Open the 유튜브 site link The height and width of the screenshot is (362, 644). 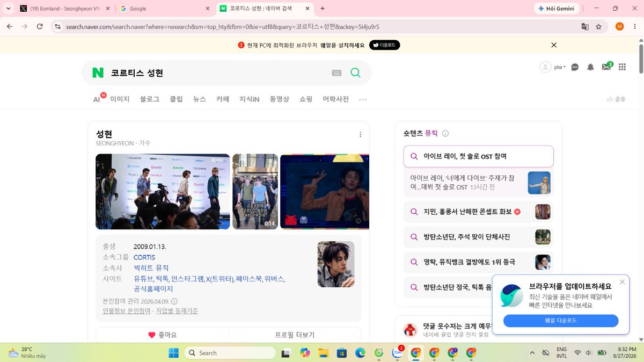coord(143,278)
